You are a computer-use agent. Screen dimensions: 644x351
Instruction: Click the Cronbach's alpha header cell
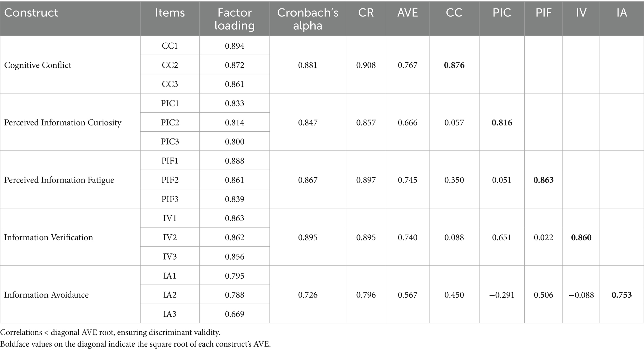pyautogui.click(x=308, y=19)
